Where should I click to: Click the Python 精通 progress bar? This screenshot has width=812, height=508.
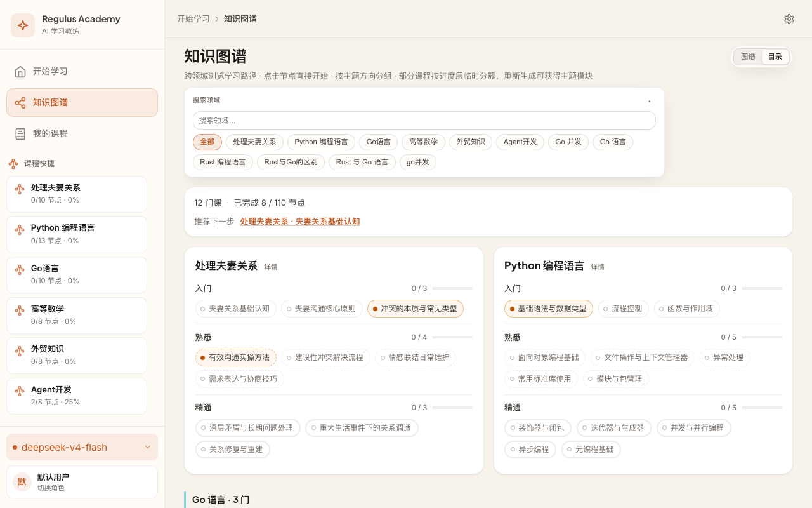pos(762,408)
